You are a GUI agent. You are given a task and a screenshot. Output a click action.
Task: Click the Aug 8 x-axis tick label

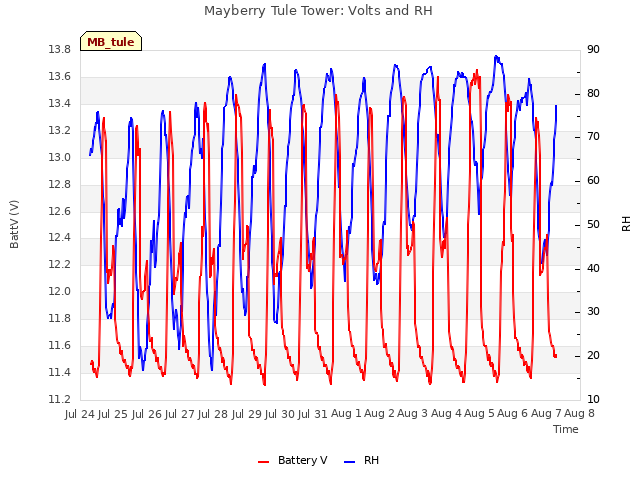point(579,413)
